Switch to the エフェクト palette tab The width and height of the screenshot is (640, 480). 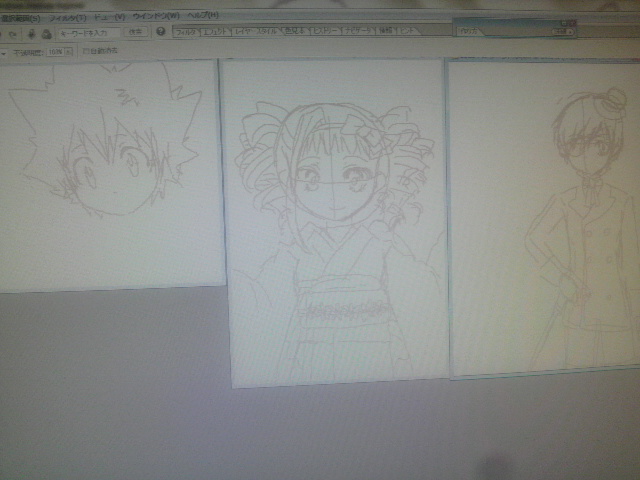pyautogui.click(x=216, y=31)
